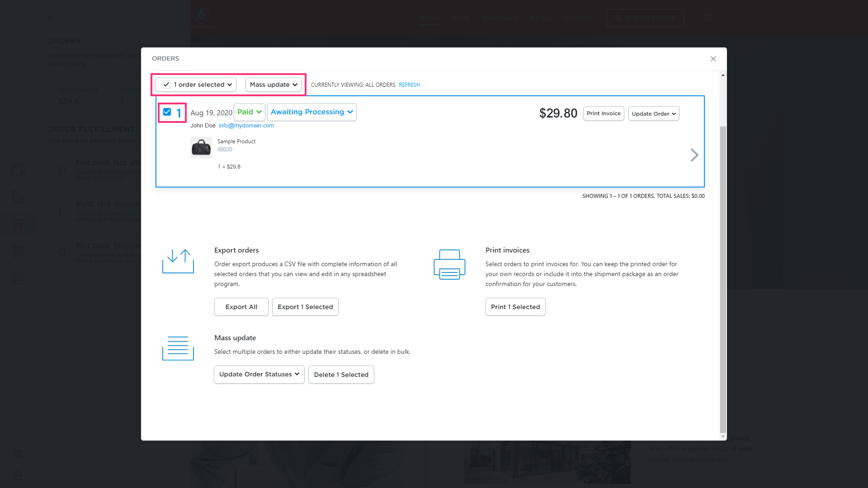Click the printer icon for Print invoices
Viewport: 868px width, 488px height.
(x=449, y=264)
